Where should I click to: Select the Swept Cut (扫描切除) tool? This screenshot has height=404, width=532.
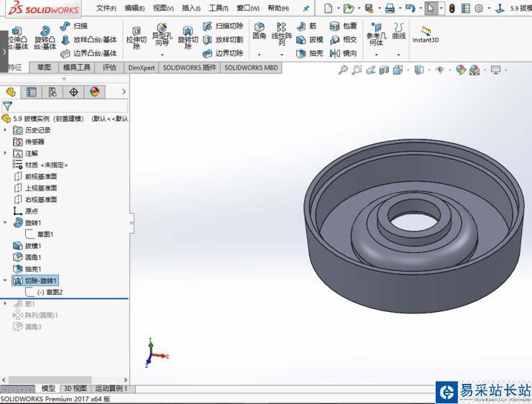[223, 26]
